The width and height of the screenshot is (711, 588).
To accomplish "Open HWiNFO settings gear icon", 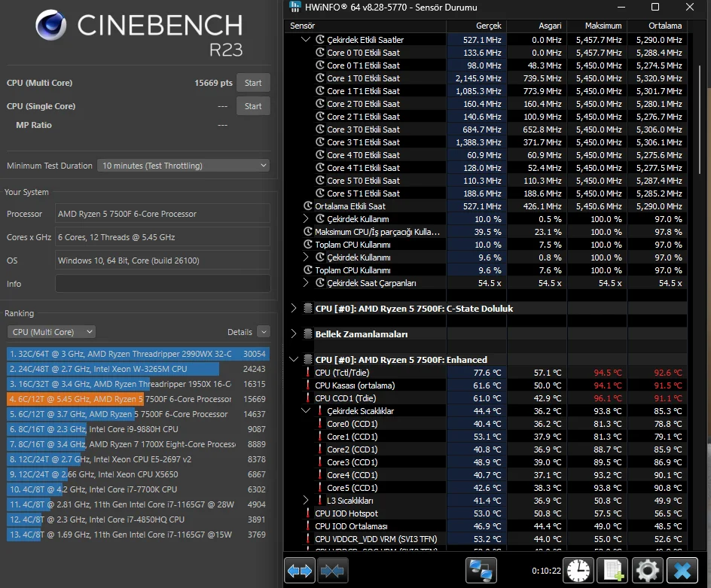I will click(647, 571).
